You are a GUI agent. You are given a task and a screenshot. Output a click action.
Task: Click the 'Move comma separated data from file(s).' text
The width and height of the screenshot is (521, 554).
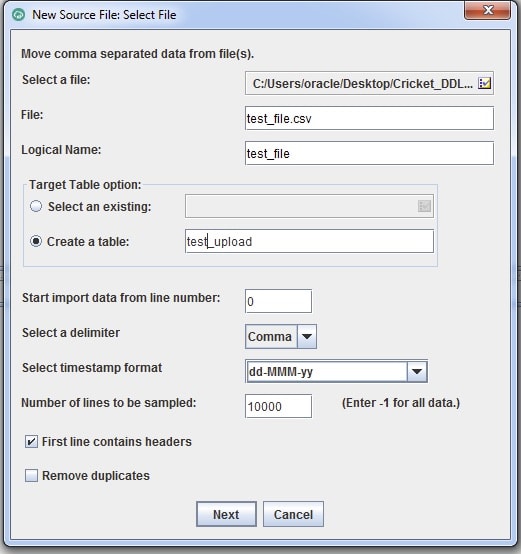pos(137,54)
